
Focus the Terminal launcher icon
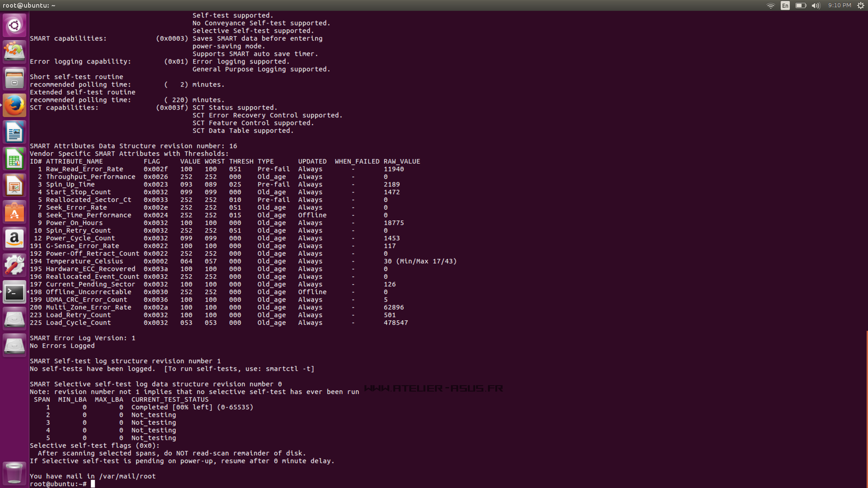coord(14,292)
